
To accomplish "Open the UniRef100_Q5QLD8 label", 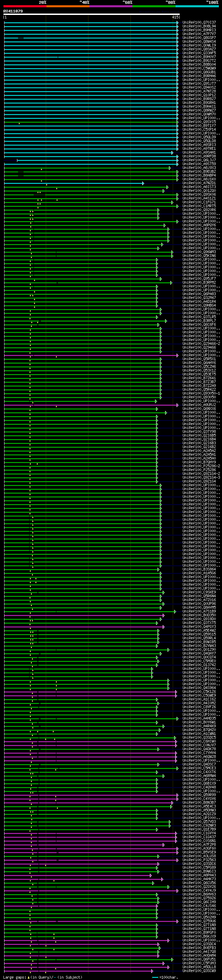I will pos(199,141).
